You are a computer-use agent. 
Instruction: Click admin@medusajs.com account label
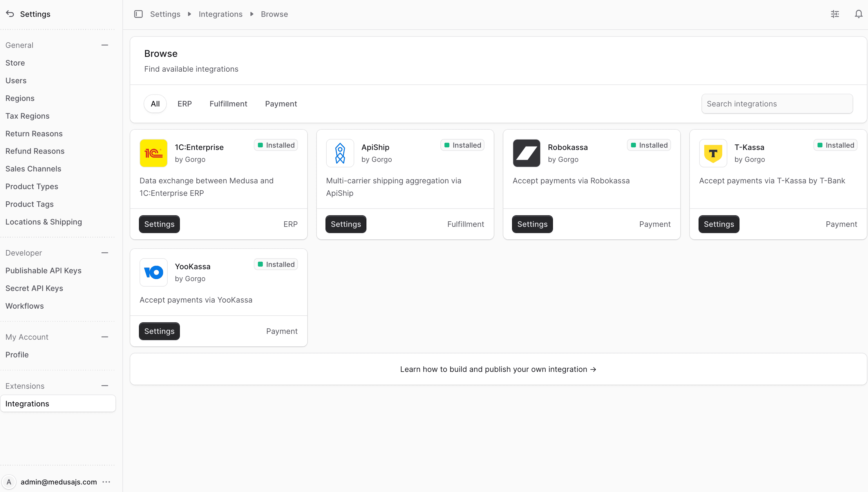point(59,482)
